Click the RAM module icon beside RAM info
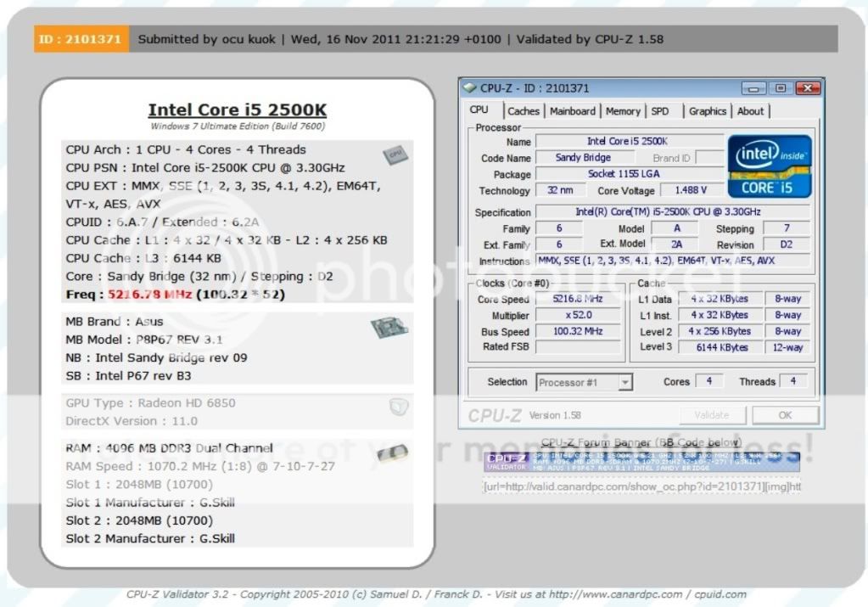This screenshot has width=868, height=607. 393,453
